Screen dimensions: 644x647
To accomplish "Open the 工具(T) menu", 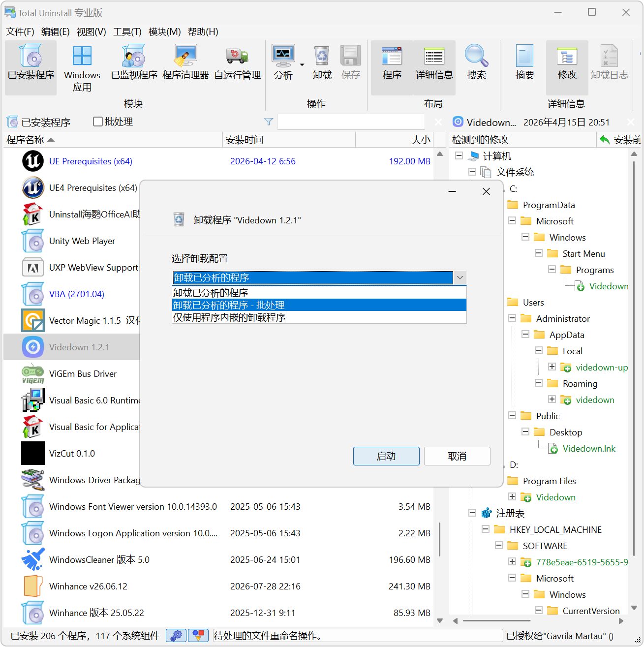I will (127, 31).
